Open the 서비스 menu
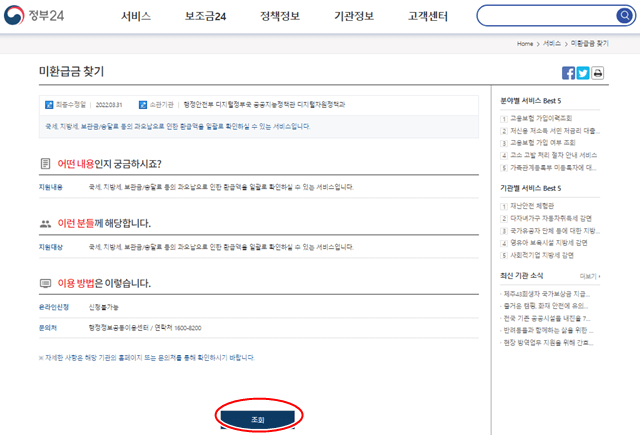The image size is (640, 435). (136, 16)
